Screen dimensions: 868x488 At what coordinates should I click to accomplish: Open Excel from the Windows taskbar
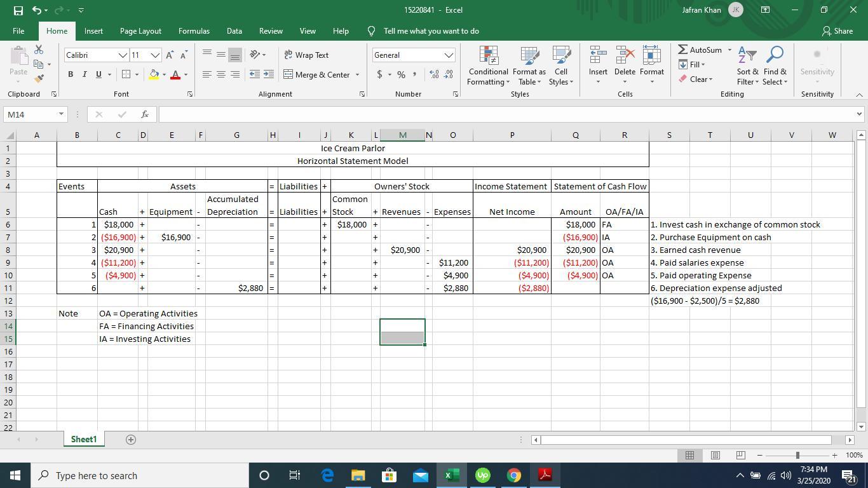pyautogui.click(x=452, y=475)
